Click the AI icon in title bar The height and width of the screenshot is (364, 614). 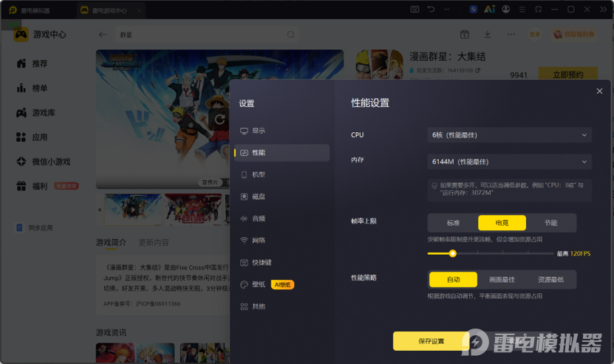489,10
